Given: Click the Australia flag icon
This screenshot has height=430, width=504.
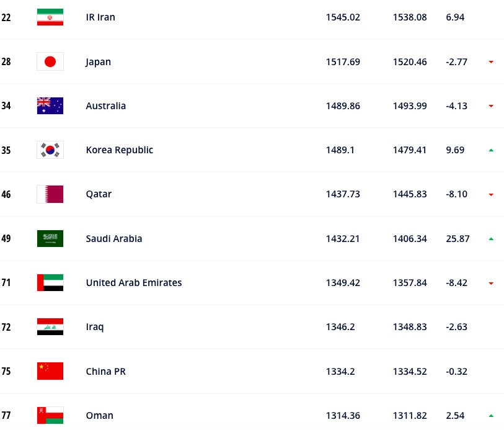Looking at the screenshot, I should (x=50, y=106).
